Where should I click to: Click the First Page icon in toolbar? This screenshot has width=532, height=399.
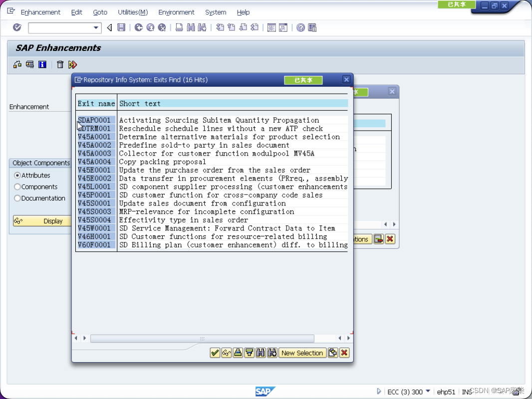click(220, 27)
